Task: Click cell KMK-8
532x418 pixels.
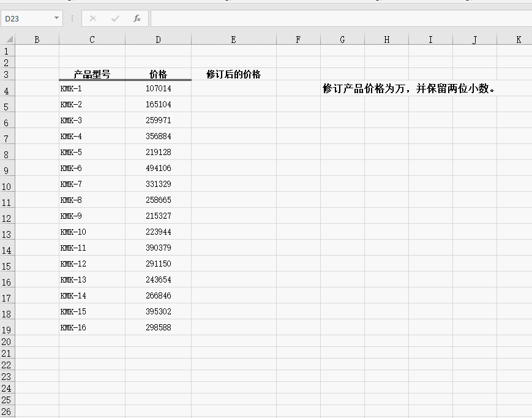Action: [92, 200]
